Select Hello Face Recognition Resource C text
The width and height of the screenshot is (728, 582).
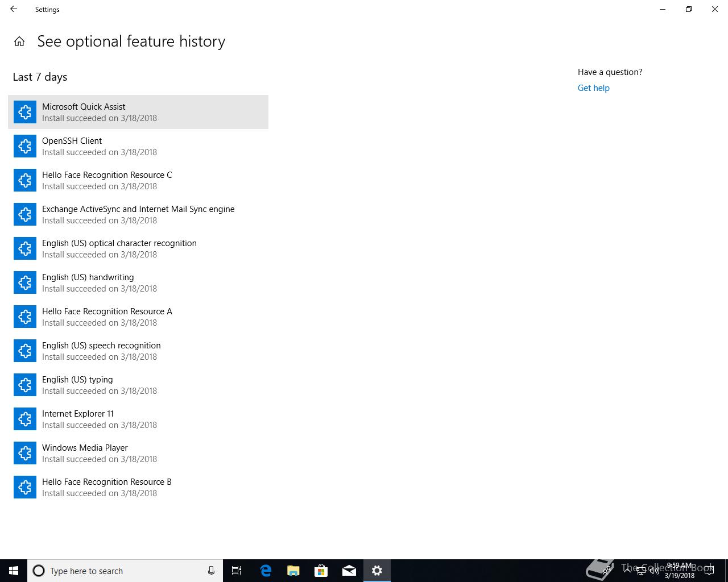[x=107, y=175]
